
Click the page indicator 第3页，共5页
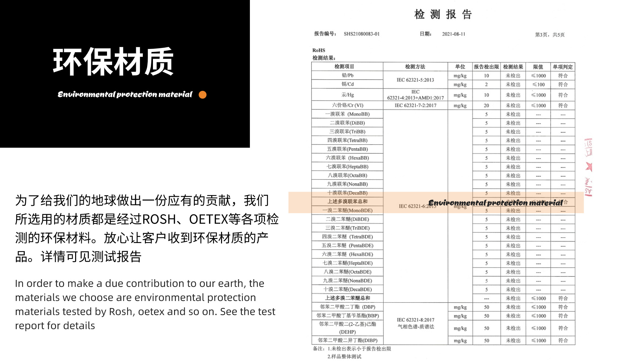[549, 35]
